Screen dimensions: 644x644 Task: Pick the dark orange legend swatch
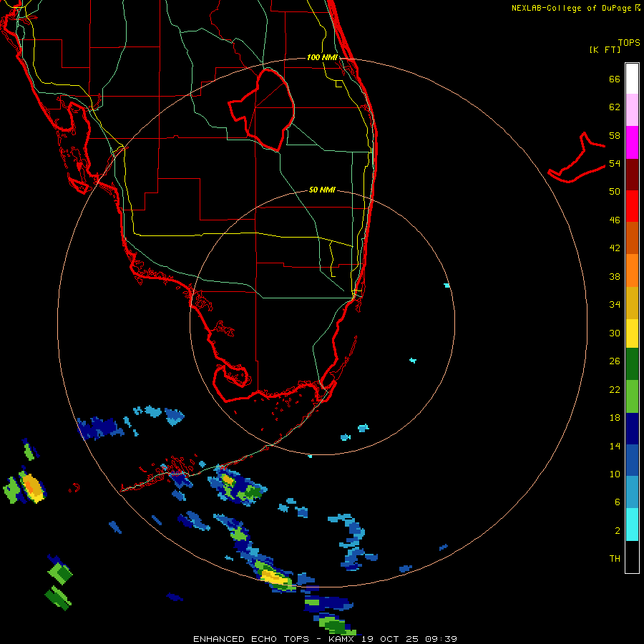pos(632,238)
